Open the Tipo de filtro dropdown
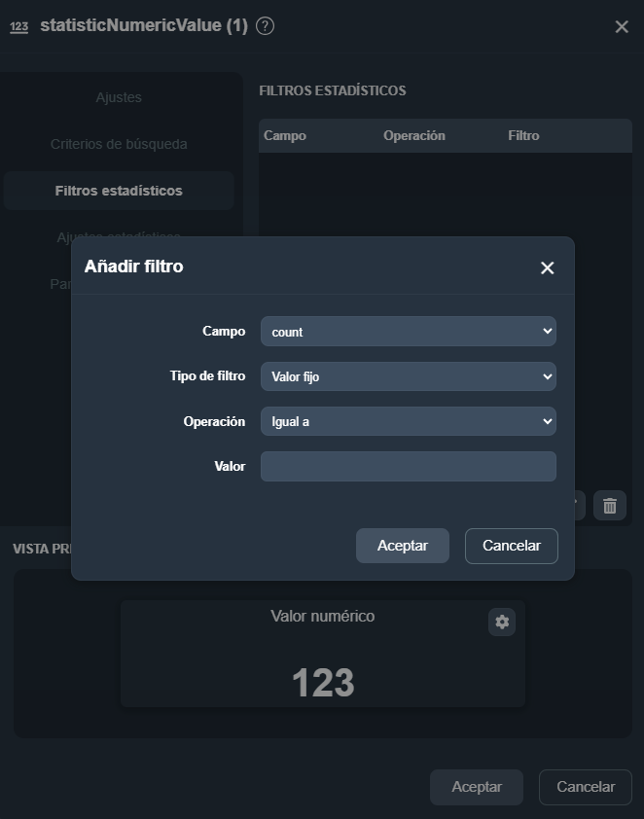 [408, 376]
